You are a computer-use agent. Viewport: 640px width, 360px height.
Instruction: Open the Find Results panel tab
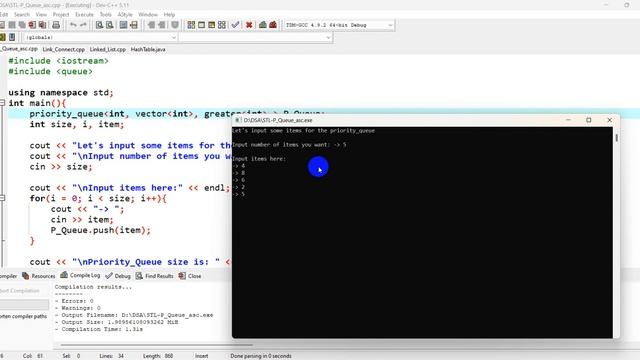[x=155, y=276]
